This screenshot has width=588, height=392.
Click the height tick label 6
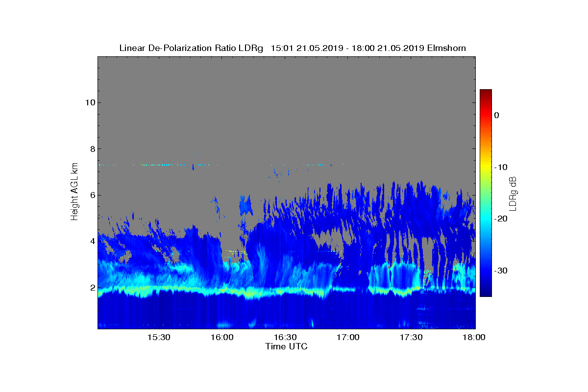pyautogui.click(x=92, y=195)
